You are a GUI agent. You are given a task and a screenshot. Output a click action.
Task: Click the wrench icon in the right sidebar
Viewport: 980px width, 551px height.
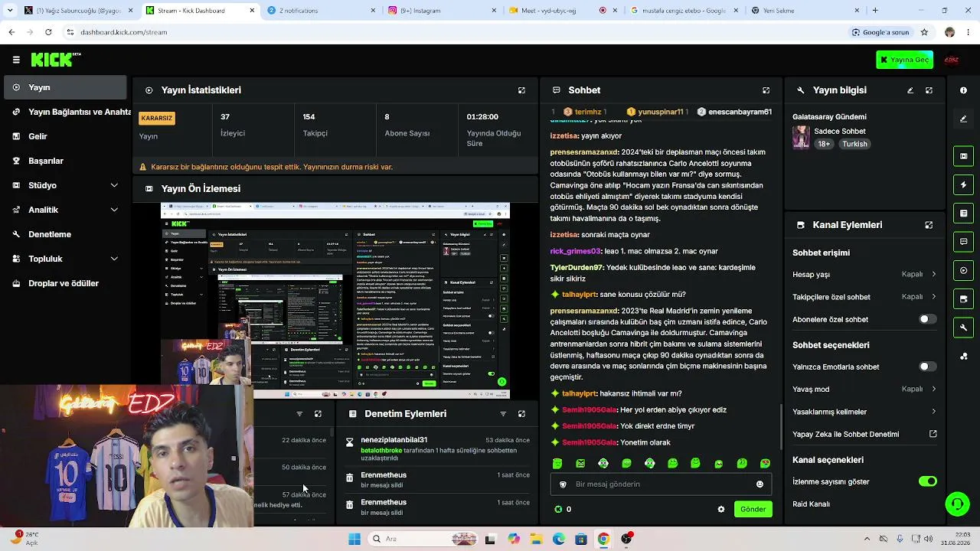coord(963,328)
